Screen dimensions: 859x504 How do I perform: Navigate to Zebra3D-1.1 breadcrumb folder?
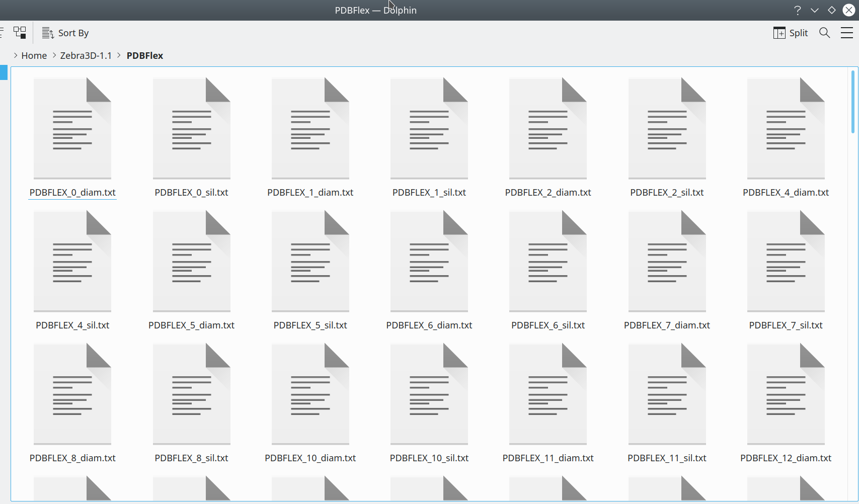point(86,55)
